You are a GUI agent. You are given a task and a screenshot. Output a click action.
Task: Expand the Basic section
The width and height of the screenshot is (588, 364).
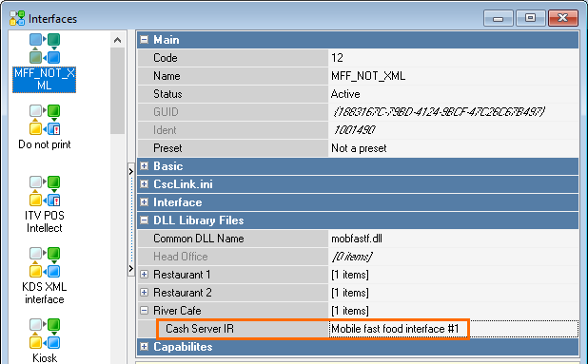(144, 166)
